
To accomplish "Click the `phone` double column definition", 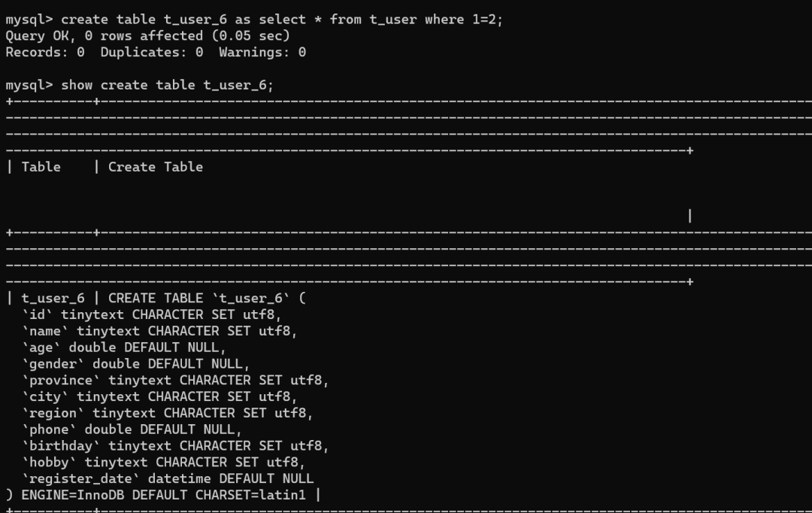I will [132, 430].
